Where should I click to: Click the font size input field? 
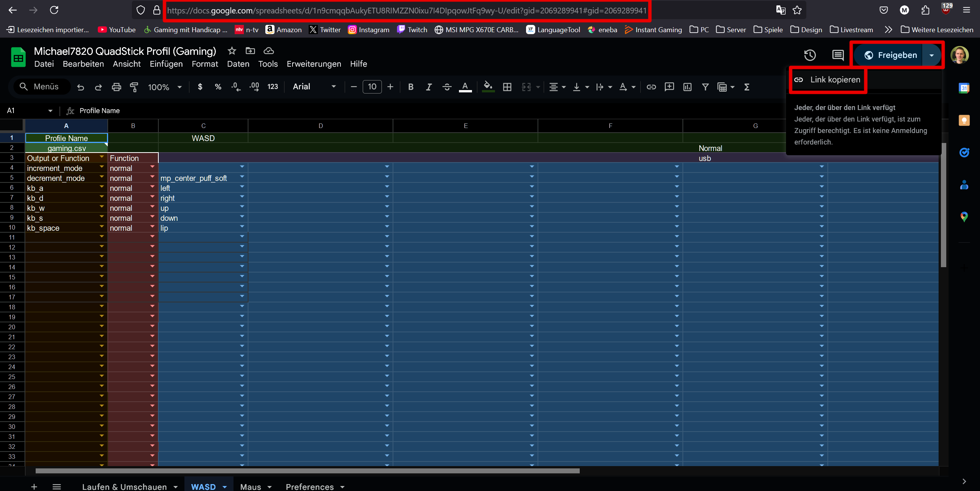(x=372, y=87)
